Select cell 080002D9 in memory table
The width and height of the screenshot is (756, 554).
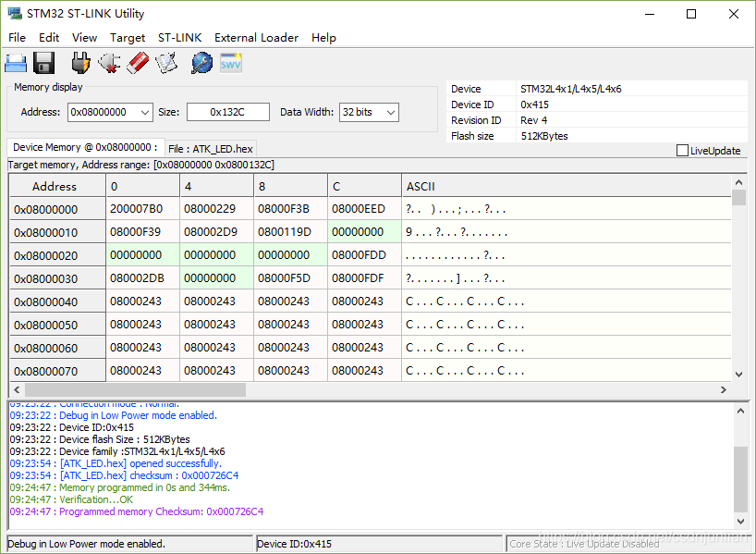[216, 232]
